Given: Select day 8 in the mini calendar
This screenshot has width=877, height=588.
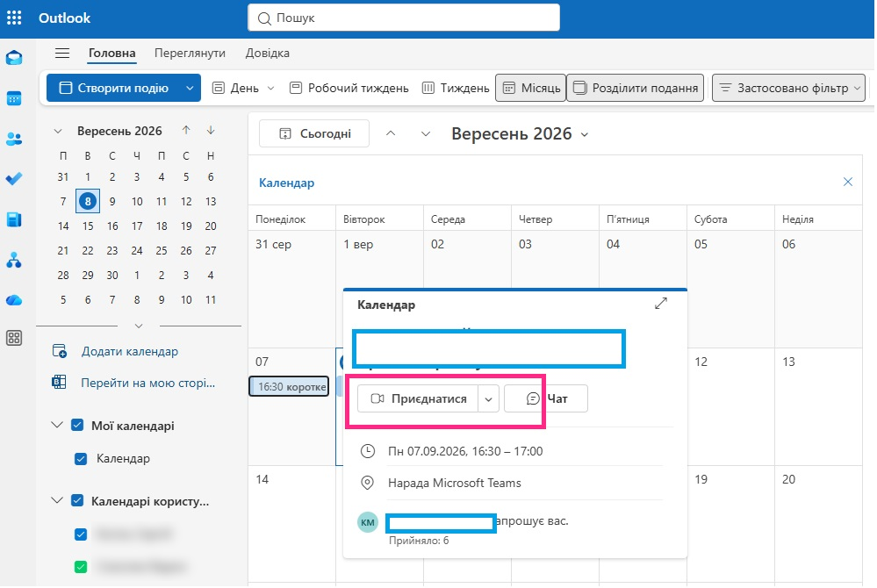Looking at the screenshot, I should tap(88, 201).
